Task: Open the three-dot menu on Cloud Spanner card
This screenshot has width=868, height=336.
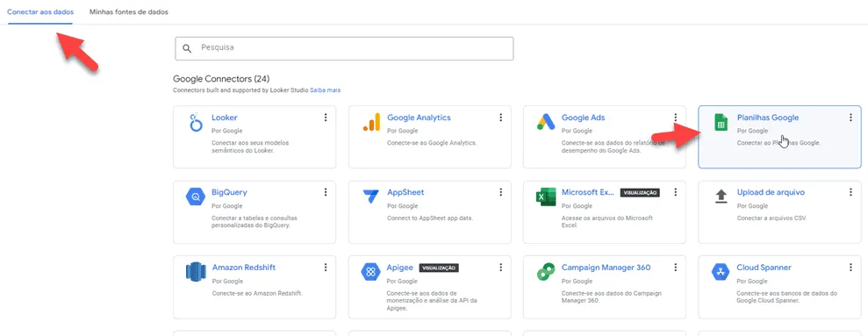Action: [850, 268]
